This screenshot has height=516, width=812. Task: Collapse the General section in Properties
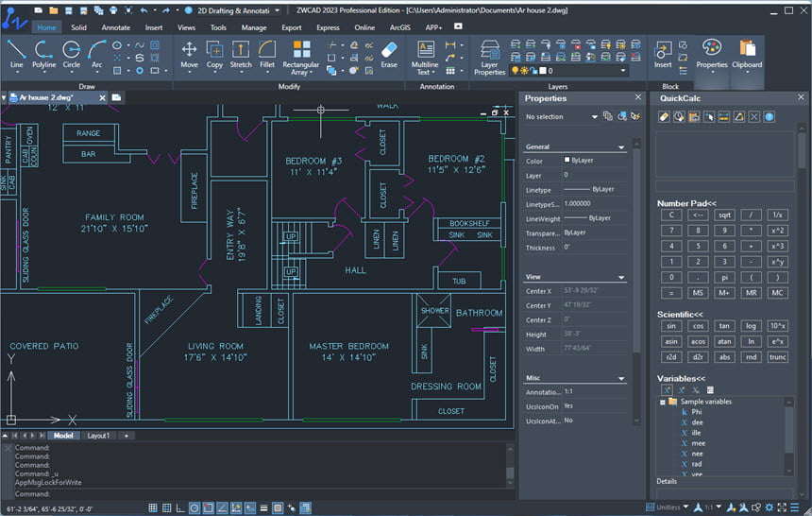click(x=621, y=147)
